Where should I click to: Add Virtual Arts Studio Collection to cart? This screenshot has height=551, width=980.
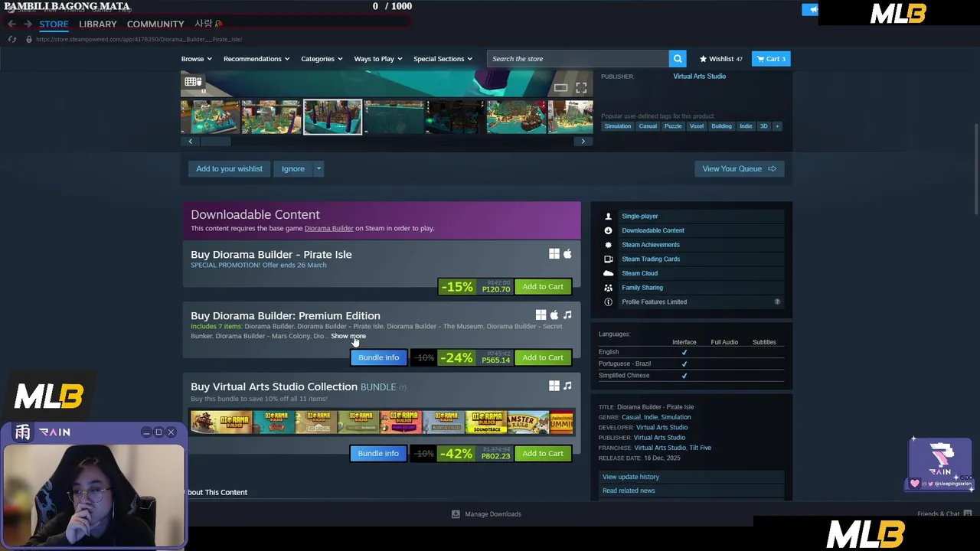pos(543,454)
